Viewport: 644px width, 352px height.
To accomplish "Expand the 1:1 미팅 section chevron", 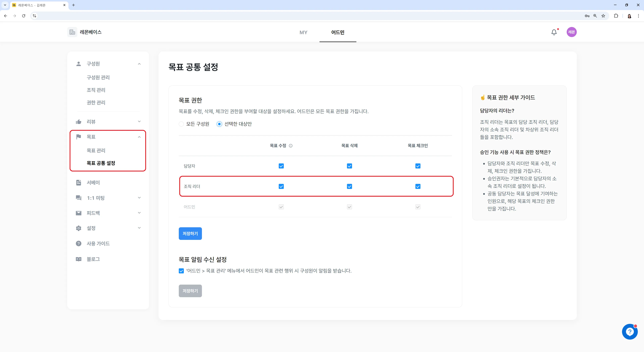I will [139, 198].
